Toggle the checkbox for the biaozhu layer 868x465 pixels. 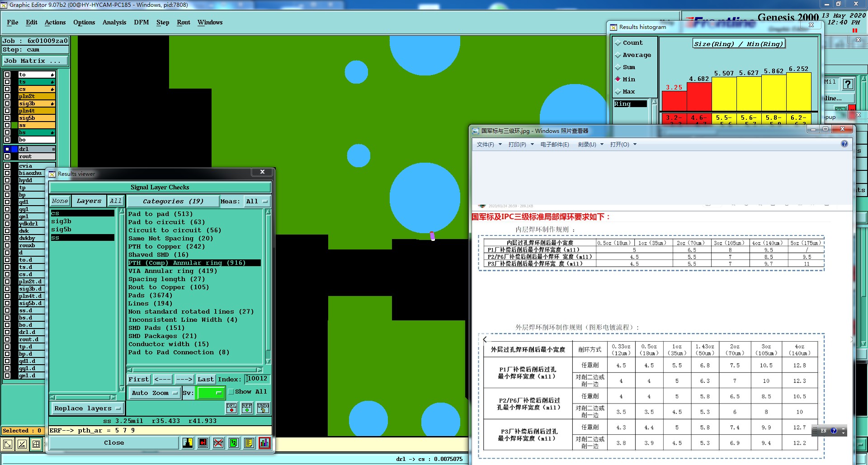[x=7, y=173]
